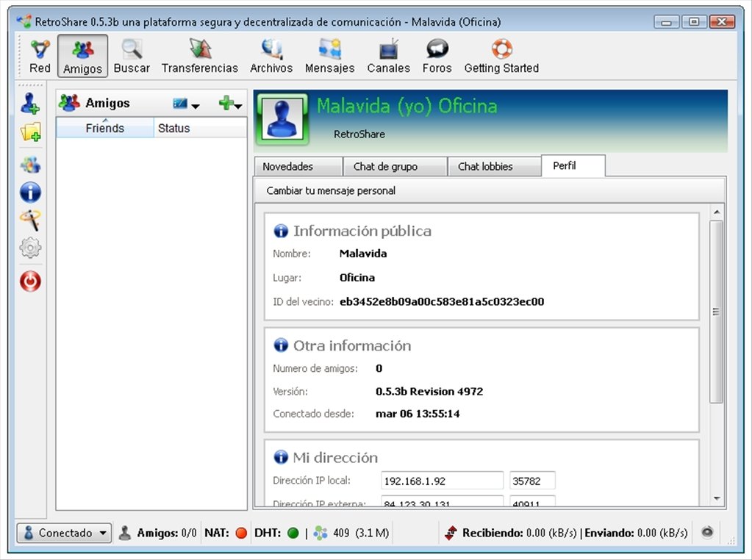Sort by the Friends column header
752x560 pixels.
105,128
